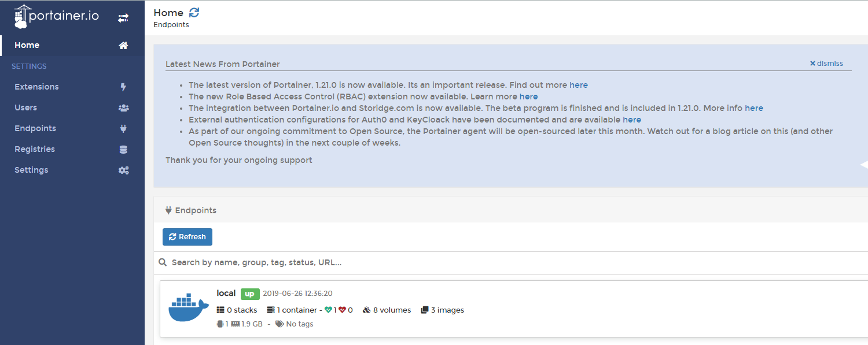The height and width of the screenshot is (345, 868).
Task: Click the images stack icon showing 3 images
Action: tap(424, 310)
